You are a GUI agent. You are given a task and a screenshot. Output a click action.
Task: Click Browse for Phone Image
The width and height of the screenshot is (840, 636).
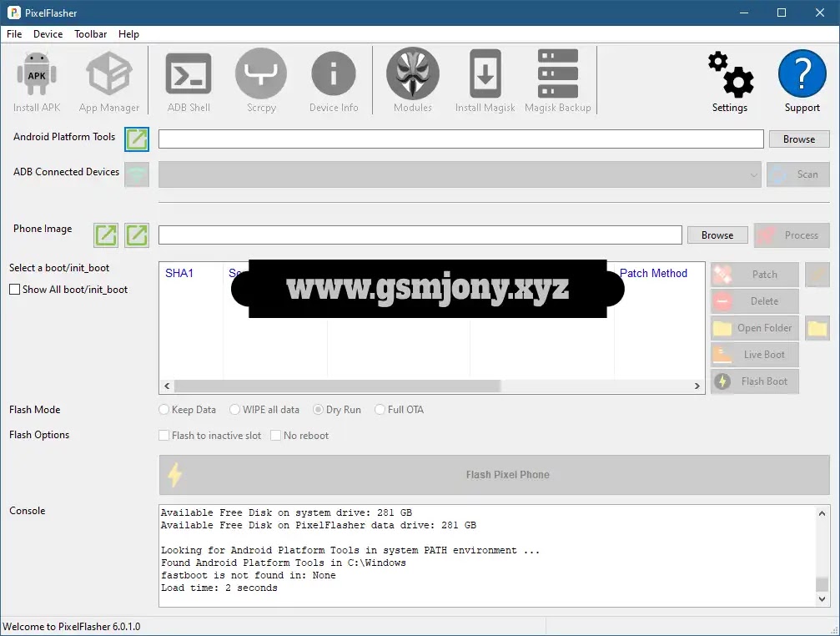point(717,235)
